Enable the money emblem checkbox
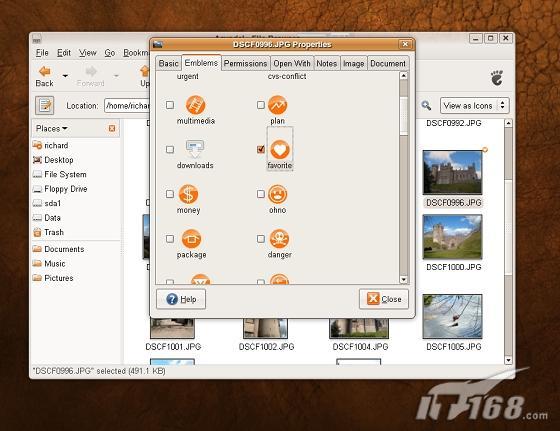Image resolution: width=560 pixels, height=431 pixels. point(170,194)
